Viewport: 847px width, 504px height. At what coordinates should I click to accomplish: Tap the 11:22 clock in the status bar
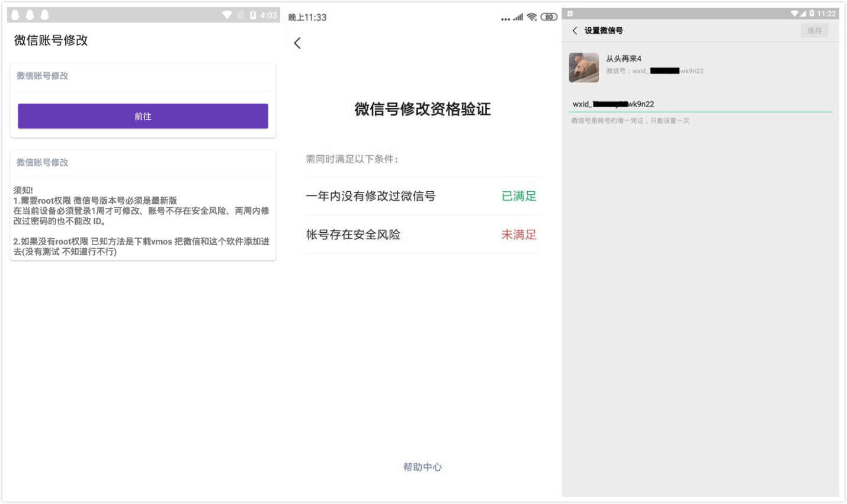pos(826,14)
